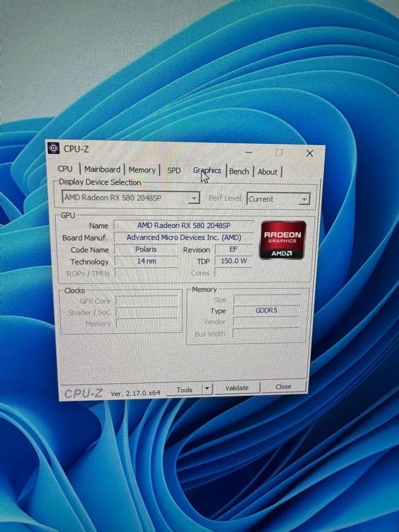399x532 pixels.
Task: Close CPU-Z with the title bar X
Action: coord(309,153)
